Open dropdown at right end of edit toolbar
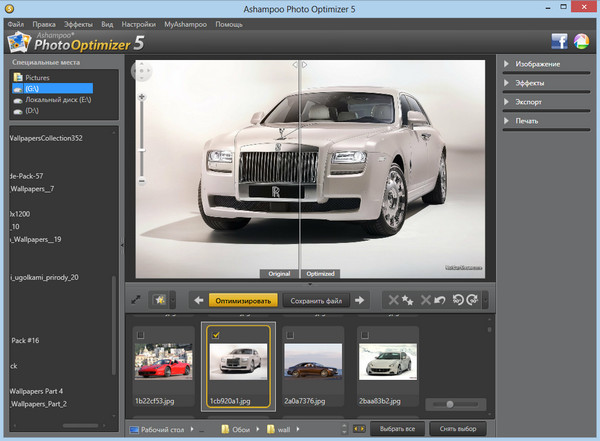This screenshot has width=600, height=441. tap(485, 300)
